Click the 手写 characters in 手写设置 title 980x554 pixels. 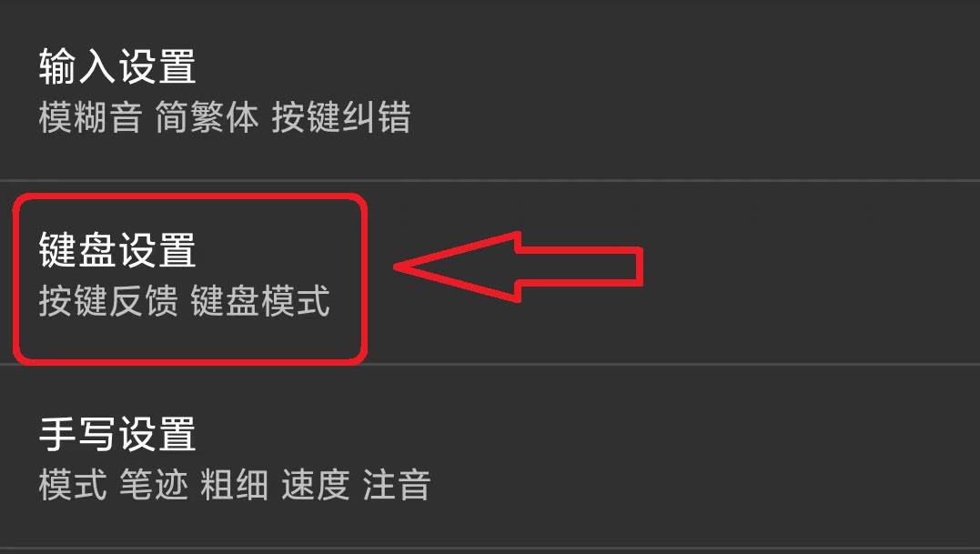pos(77,434)
